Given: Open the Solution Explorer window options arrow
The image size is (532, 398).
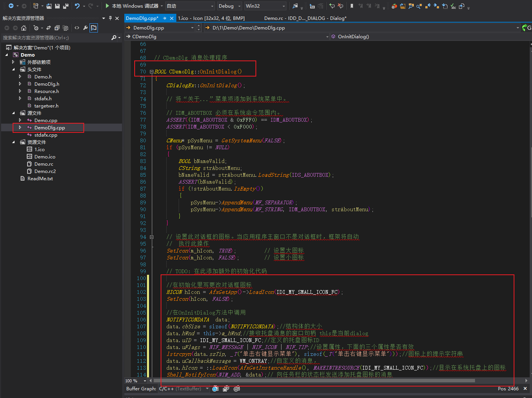Looking at the screenshot, I should [x=104, y=18].
